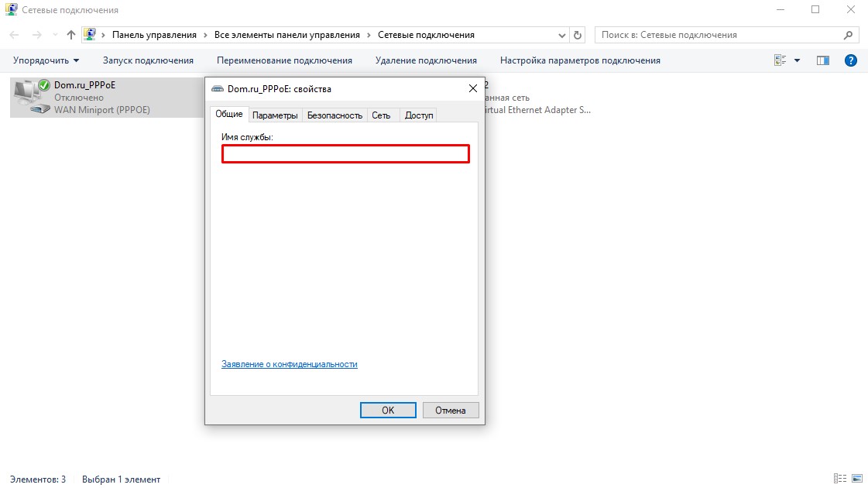868x488 pixels.
Task: Expand the address bar history dropdown
Action: pyautogui.click(x=562, y=35)
